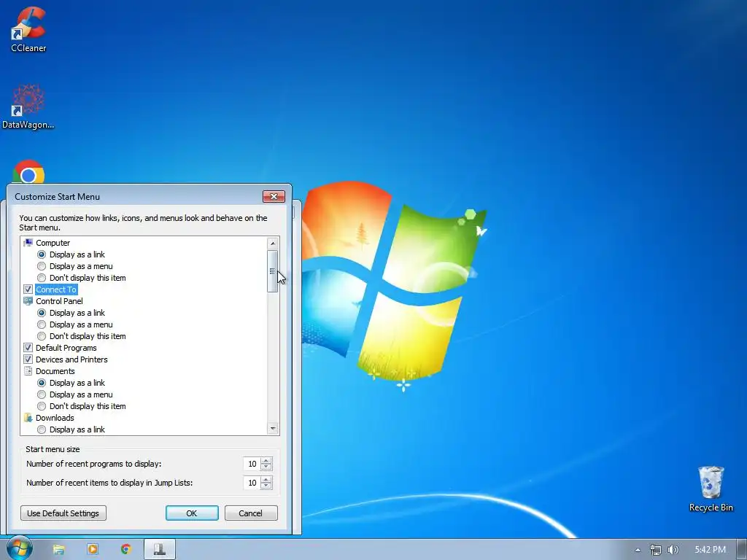Click the 'Control Panel' list label
Viewport: 747px width, 560px height.
tap(59, 301)
